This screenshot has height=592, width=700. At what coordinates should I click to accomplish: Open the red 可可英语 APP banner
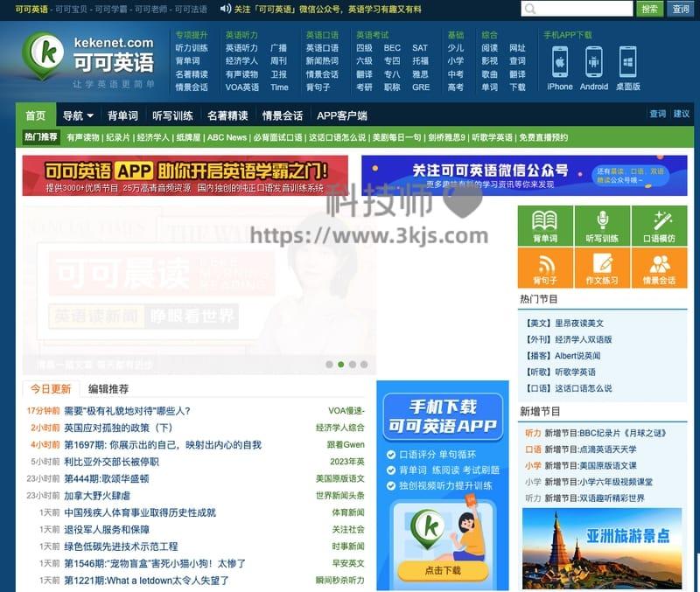coord(185,175)
